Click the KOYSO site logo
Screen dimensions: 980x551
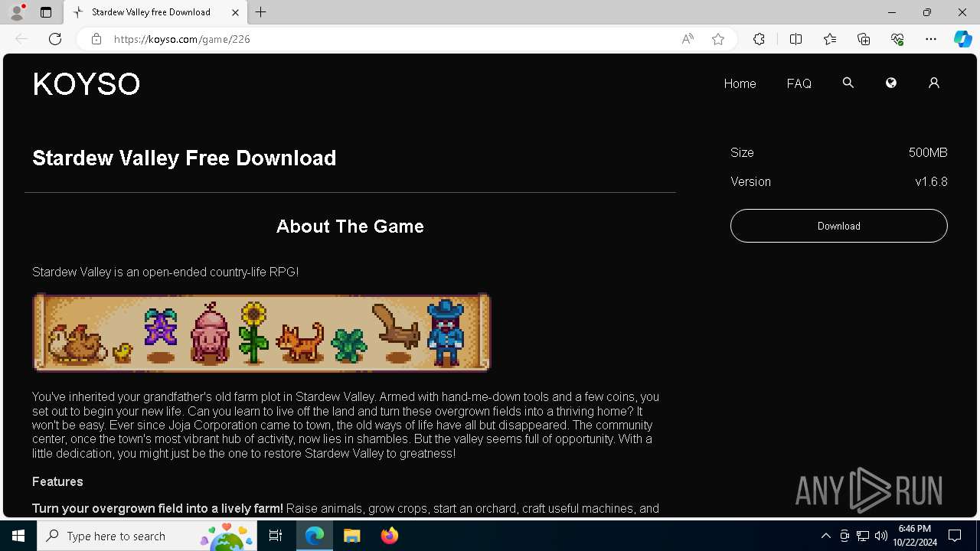(x=87, y=83)
